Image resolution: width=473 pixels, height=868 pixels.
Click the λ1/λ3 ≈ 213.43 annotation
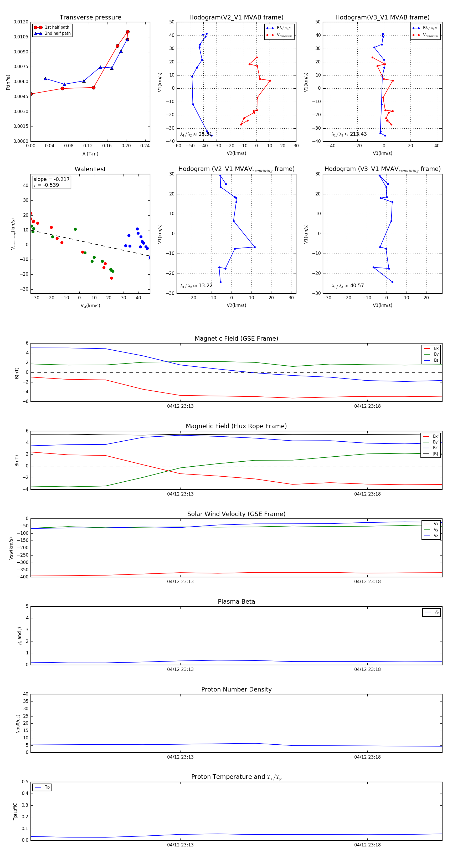tap(349, 134)
